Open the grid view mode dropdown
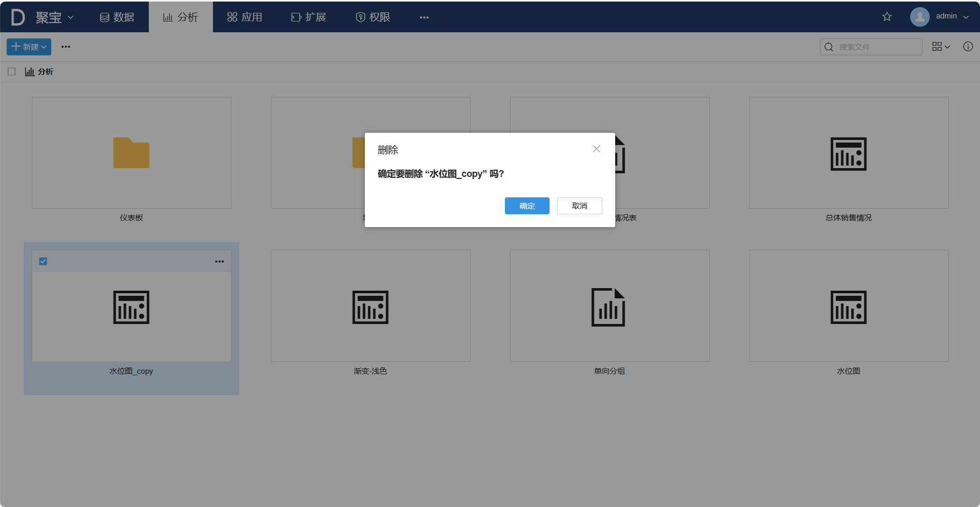Image resolution: width=980 pixels, height=507 pixels. 940,47
